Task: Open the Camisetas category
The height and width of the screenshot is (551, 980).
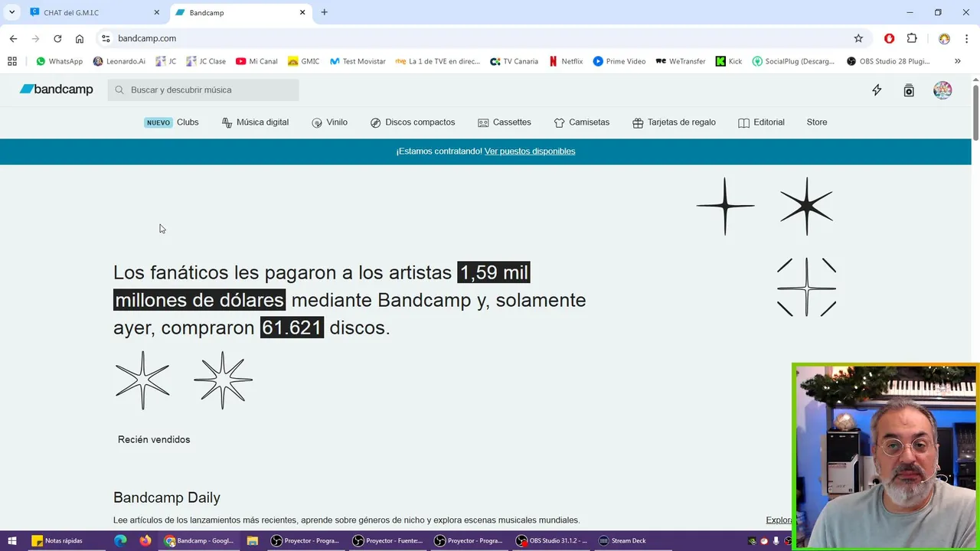Action: [582, 122]
